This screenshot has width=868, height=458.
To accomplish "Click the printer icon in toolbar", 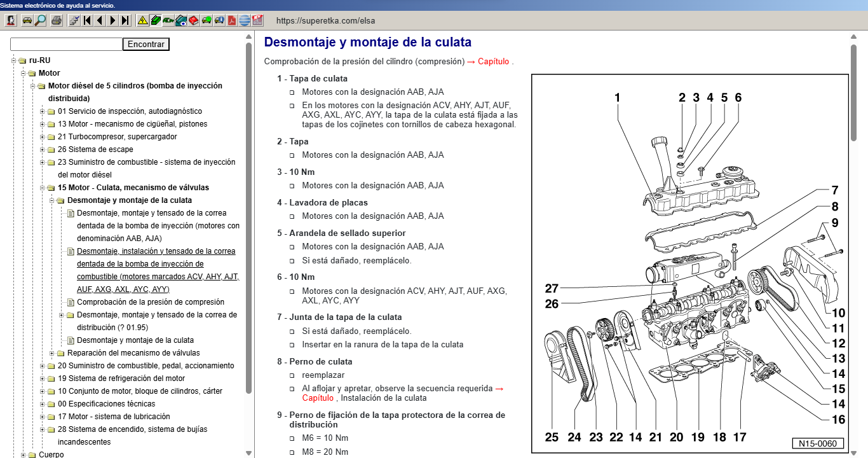I will (x=57, y=20).
